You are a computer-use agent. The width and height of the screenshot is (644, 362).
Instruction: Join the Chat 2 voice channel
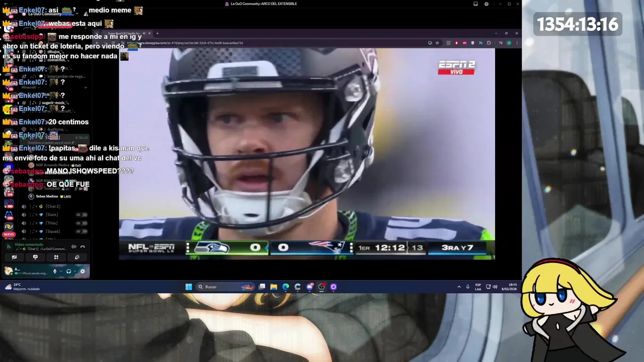[53, 207]
